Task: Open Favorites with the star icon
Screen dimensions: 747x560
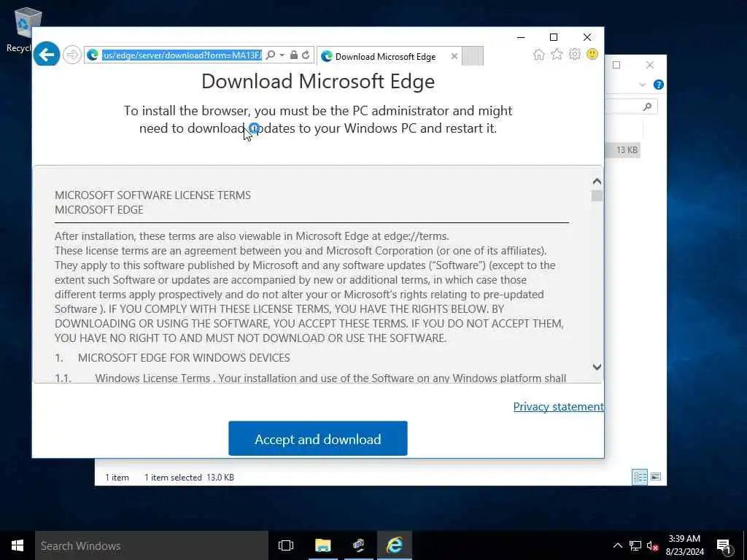Action: 557,54
